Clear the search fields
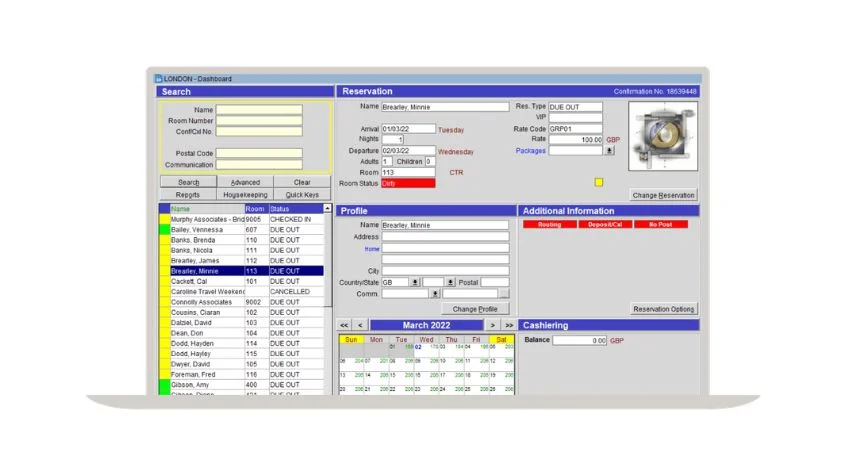847x460 pixels. point(302,182)
